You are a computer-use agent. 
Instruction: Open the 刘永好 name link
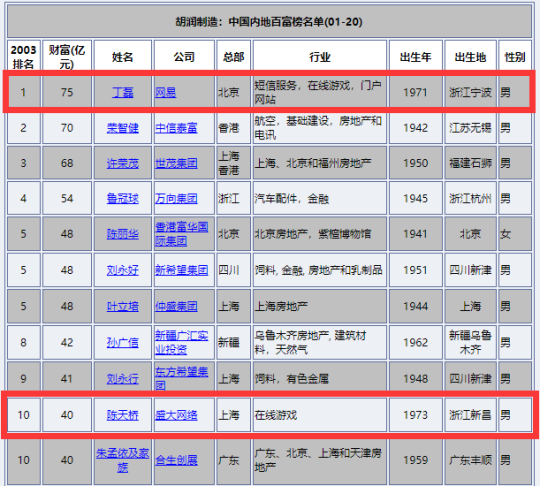pos(123,270)
